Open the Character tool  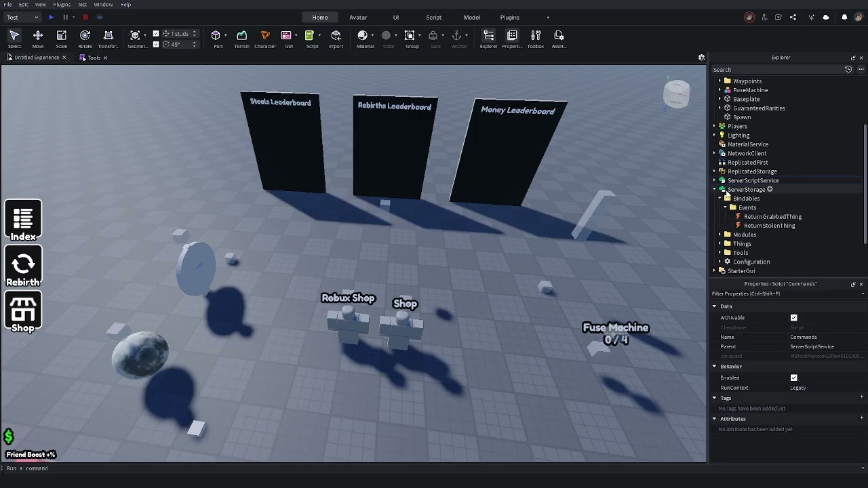[x=265, y=39]
